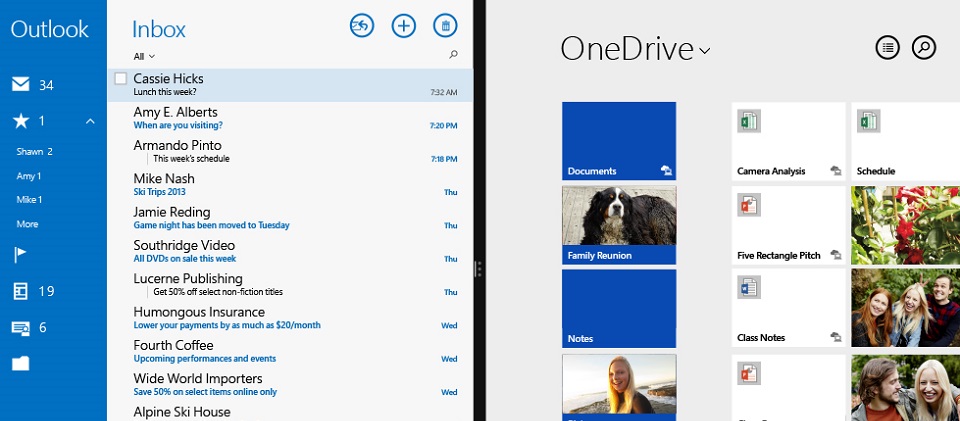Viewport: 960px width, 421px height.
Task: Open the Camera Analysis spreadsheet tile
Action: pos(789,140)
